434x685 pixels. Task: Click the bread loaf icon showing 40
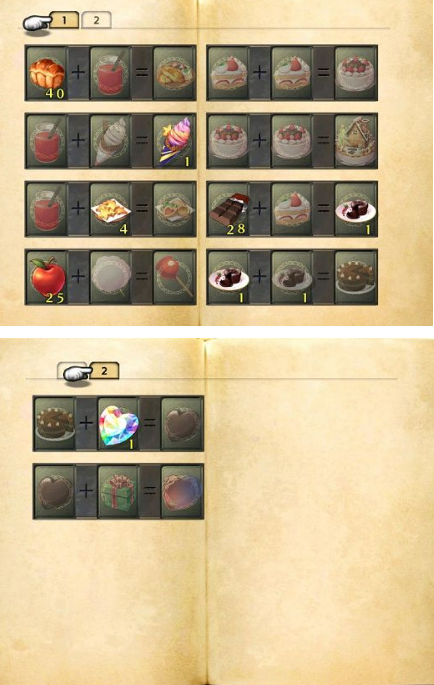click(47, 73)
